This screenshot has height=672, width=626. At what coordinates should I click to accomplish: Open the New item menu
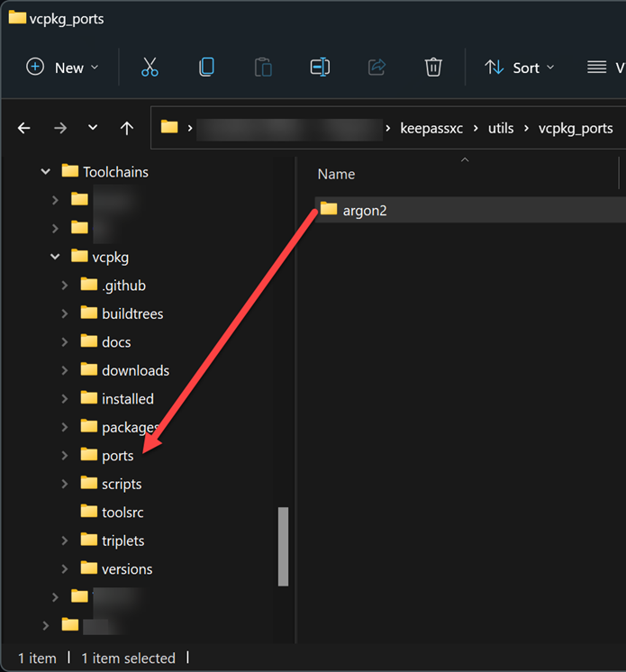coord(62,68)
